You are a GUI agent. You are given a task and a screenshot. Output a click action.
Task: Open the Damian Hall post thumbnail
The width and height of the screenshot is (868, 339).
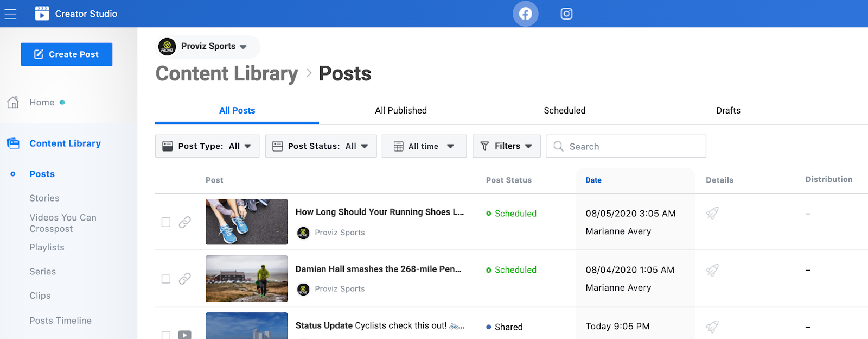246,278
